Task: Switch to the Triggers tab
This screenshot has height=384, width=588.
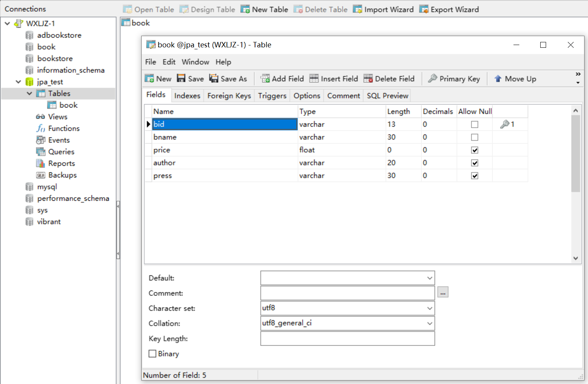Action: click(x=272, y=96)
